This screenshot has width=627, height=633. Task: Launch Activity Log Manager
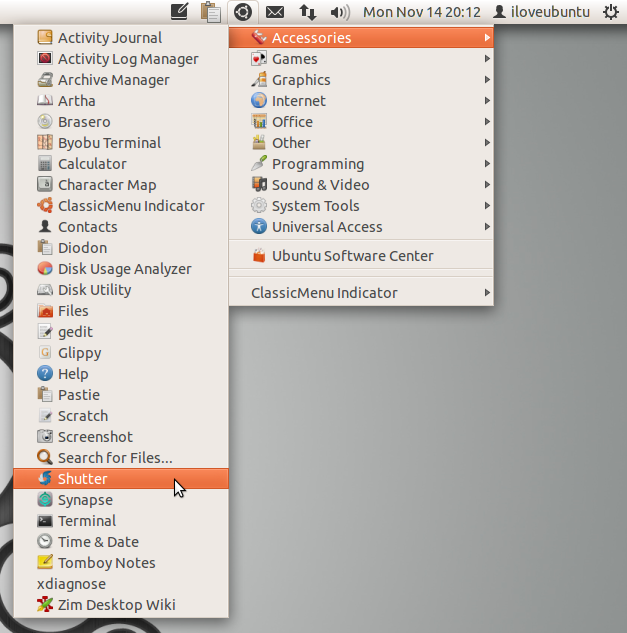tap(121, 59)
